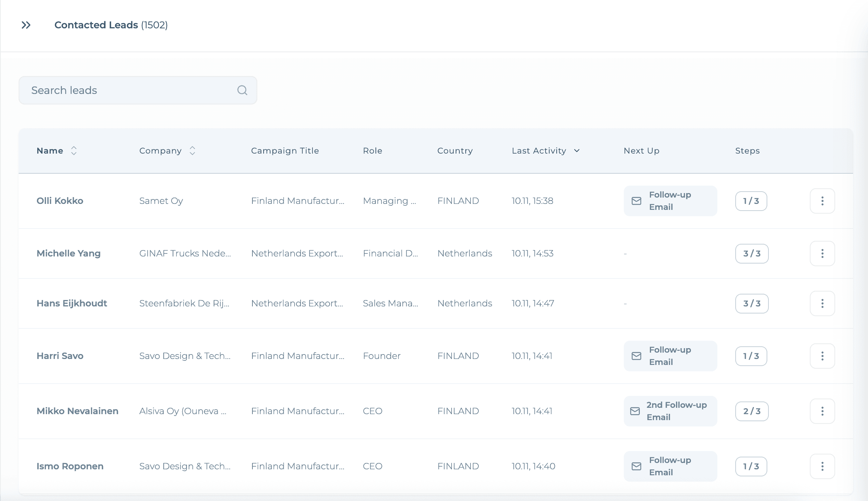This screenshot has height=501, width=868.
Task: Click last activity 10.11, 14:47
Action: (533, 303)
